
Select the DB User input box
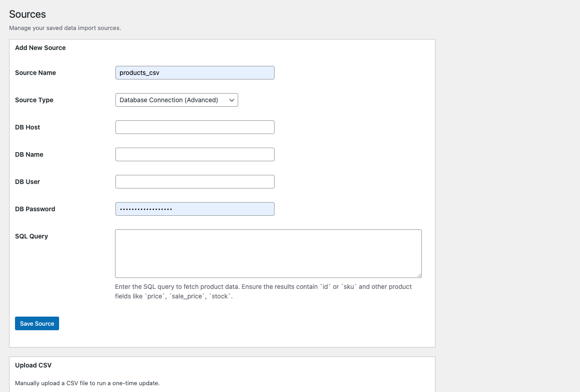click(195, 182)
